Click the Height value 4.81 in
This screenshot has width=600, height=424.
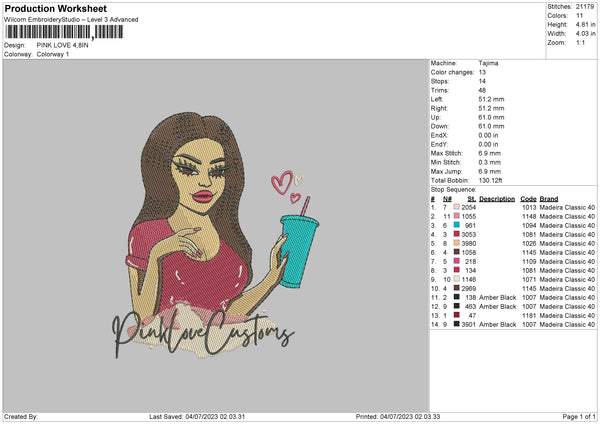click(x=585, y=24)
